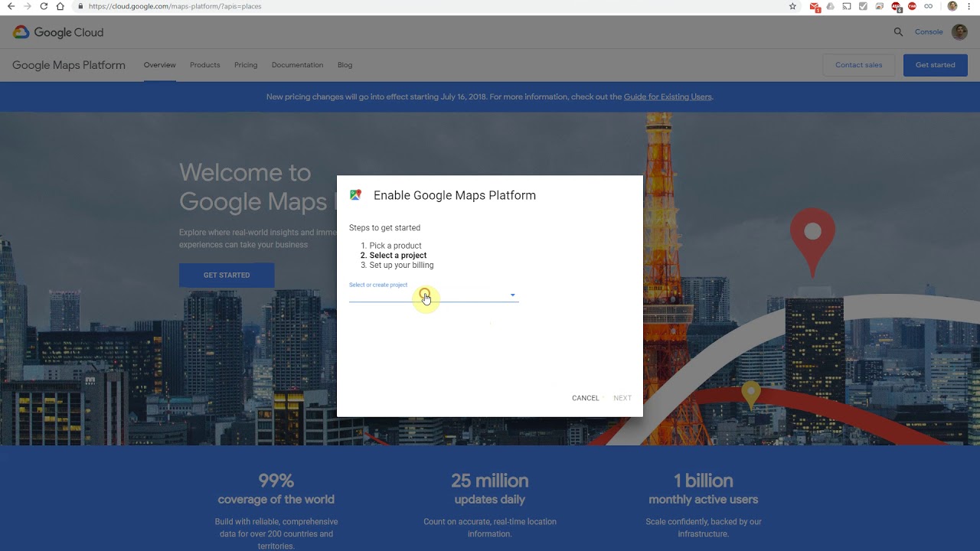
Task: Open the browser home page icon
Action: pyautogui.click(x=60, y=6)
